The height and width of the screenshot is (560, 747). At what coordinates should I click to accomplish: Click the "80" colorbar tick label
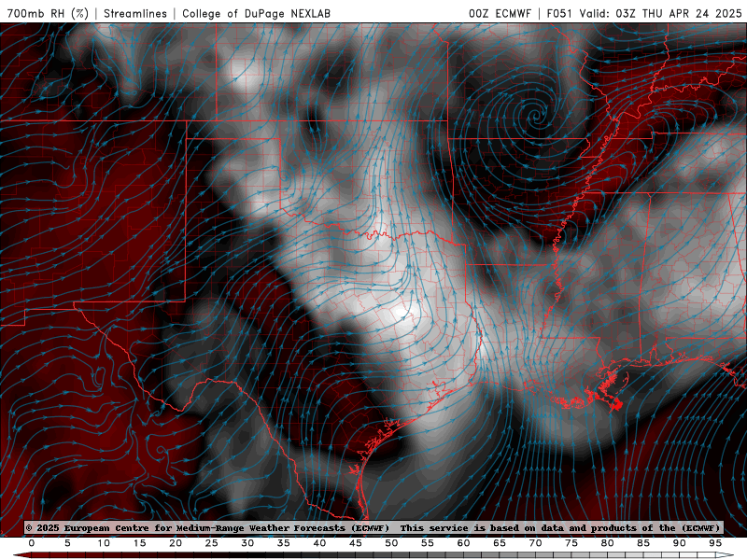point(607,543)
